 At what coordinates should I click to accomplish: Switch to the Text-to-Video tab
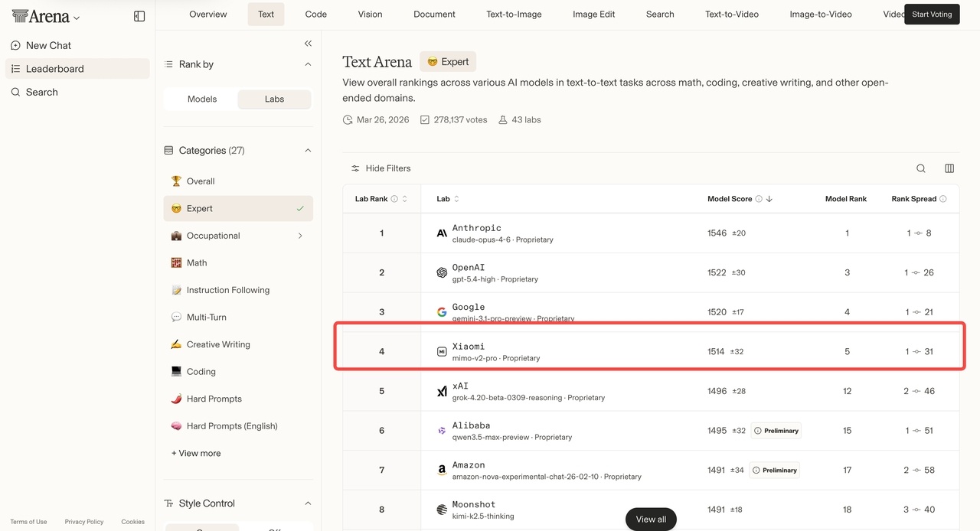pos(732,15)
